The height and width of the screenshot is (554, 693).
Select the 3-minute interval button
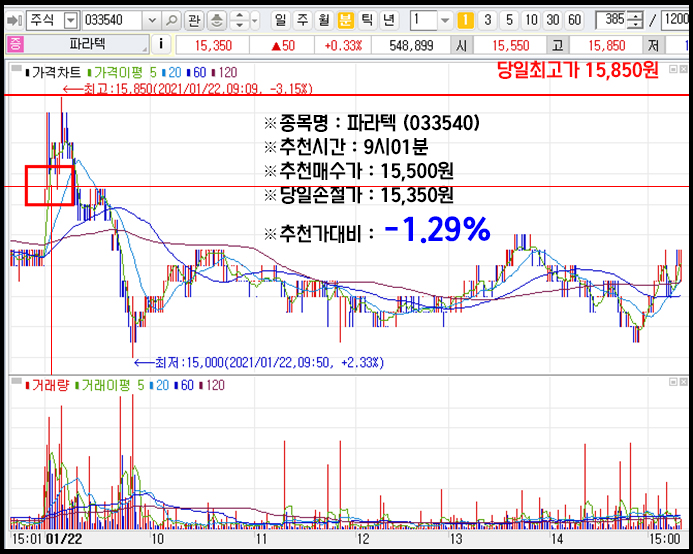coord(487,20)
